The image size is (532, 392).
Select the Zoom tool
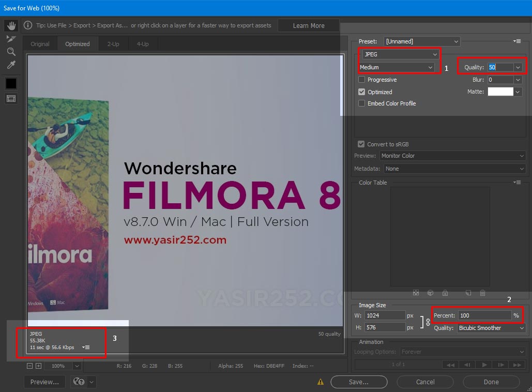(11, 52)
